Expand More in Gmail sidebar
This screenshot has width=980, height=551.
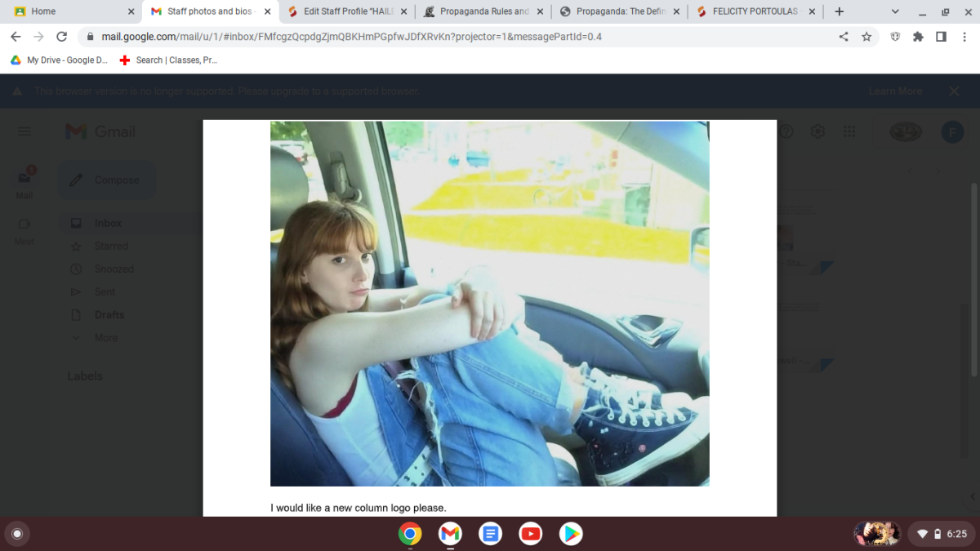pos(95,337)
